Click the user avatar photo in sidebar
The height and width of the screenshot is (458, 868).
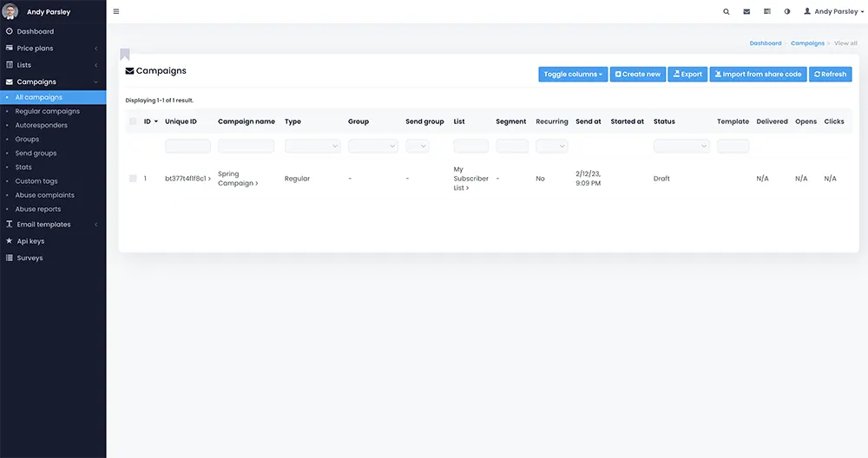10,11
